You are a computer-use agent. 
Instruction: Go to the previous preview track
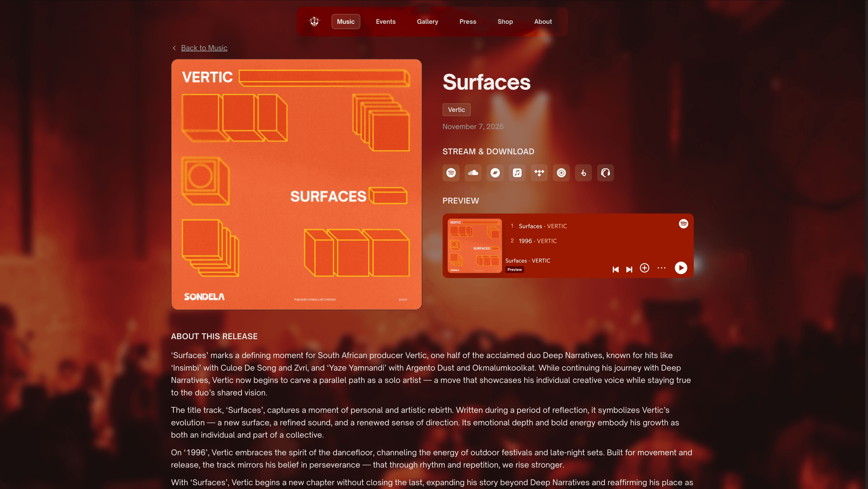point(616,269)
